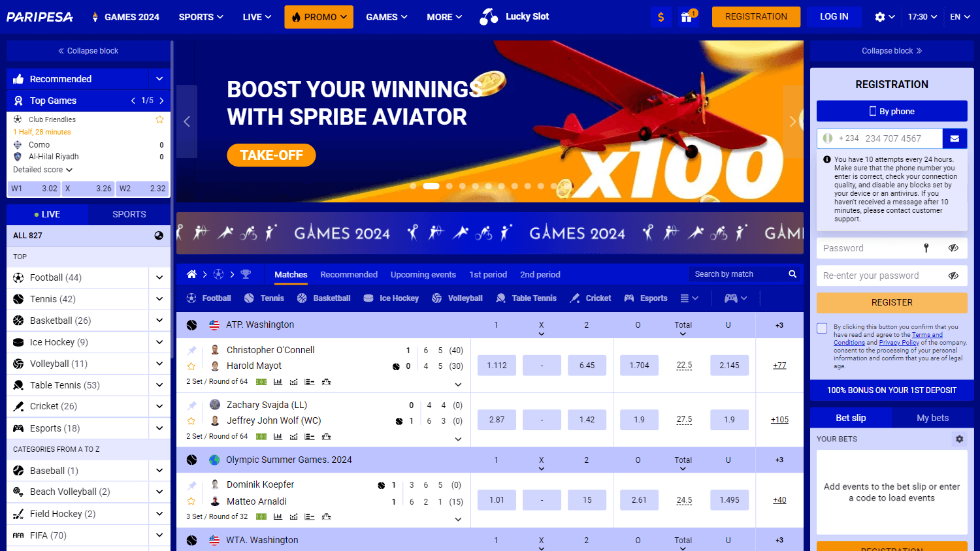Select Volleyball in sports filter bar
Viewport: 980px width, 551px height.
tap(457, 298)
